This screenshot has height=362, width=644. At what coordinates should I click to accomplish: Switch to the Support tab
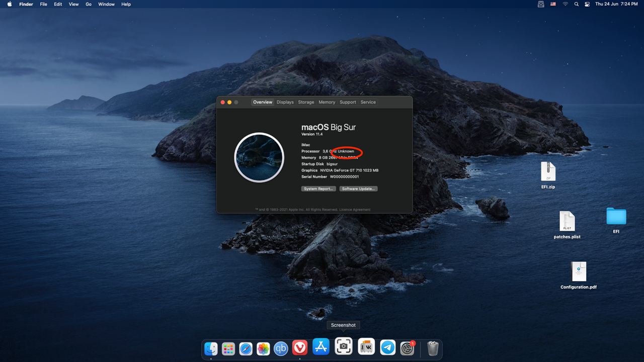348,102
